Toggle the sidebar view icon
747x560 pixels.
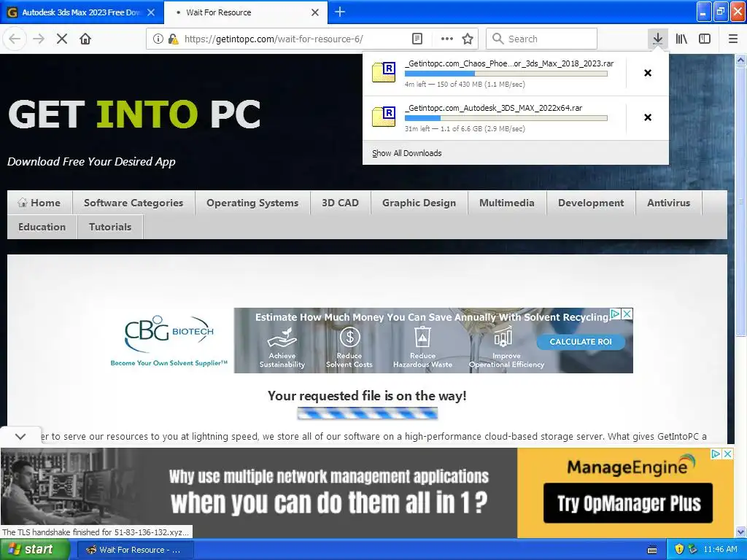705,39
